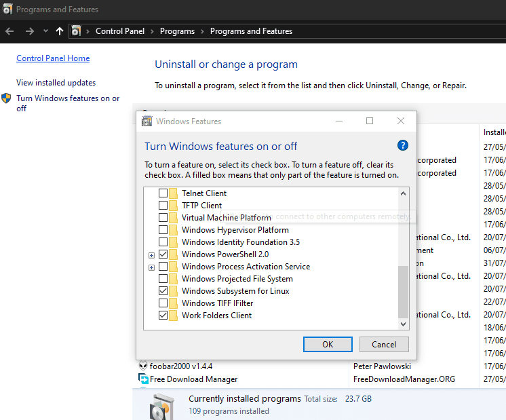Click the features list scroll up arrow

click(x=403, y=193)
